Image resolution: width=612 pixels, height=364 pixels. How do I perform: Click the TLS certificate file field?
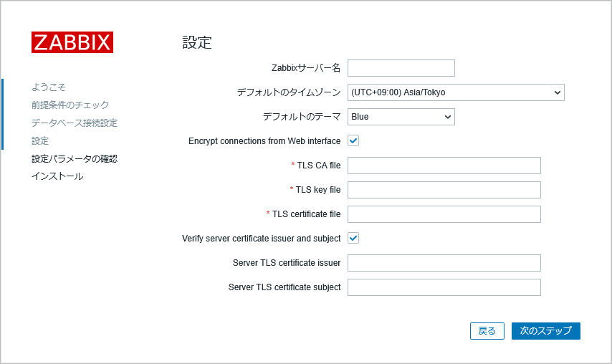pos(444,214)
